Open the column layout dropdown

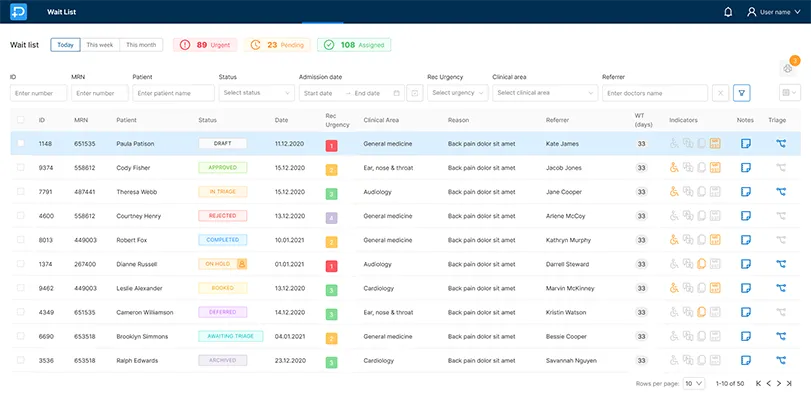pos(790,93)
